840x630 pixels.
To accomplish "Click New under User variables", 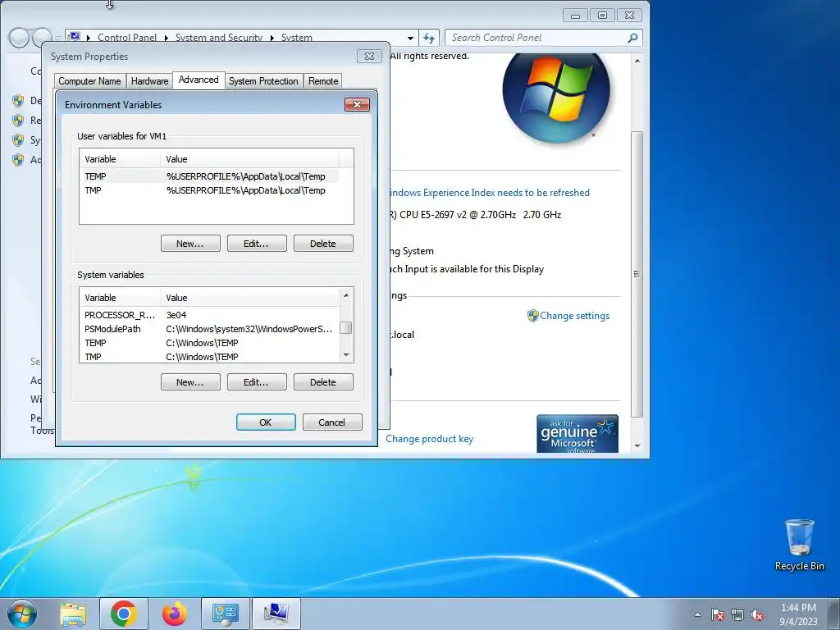I will pyautogui.click(x=190, y=243).
